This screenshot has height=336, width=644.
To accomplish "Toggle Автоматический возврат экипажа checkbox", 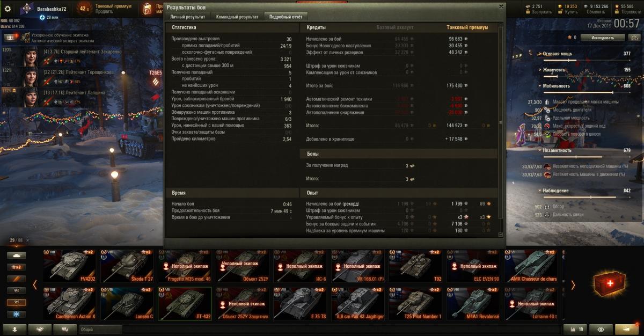I will (27, 41).
